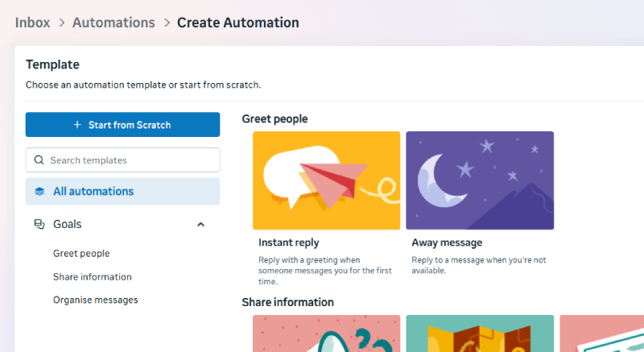Filter by Organise messages goal
The image size is (644, 352).
pyautogui.click(x=95, y=300)
